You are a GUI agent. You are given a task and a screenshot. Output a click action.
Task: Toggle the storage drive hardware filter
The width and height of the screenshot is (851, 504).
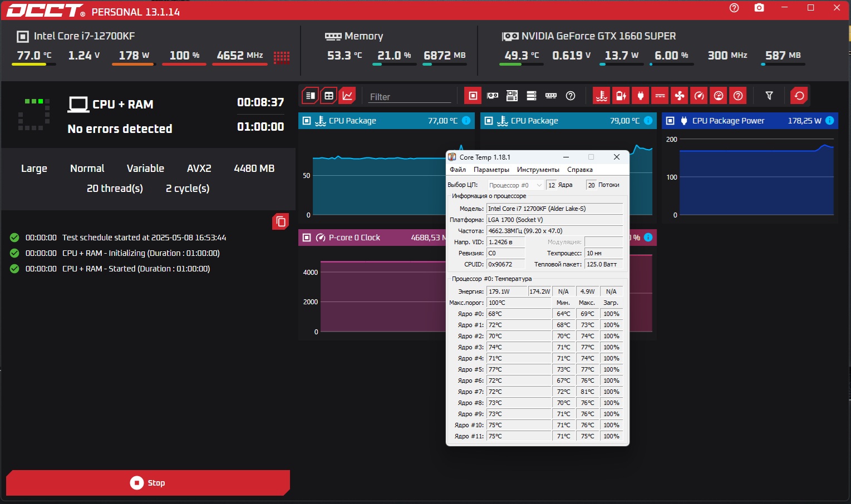click(532, 96)
